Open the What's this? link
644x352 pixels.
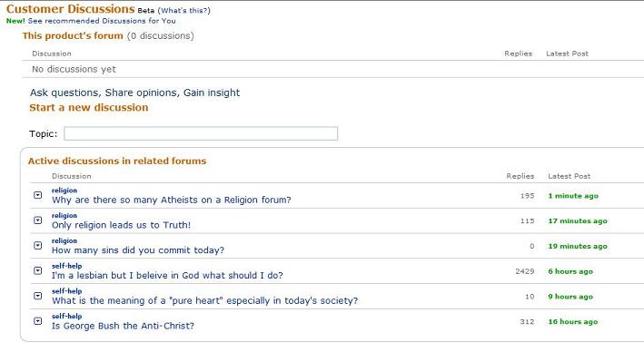[184, 10]
